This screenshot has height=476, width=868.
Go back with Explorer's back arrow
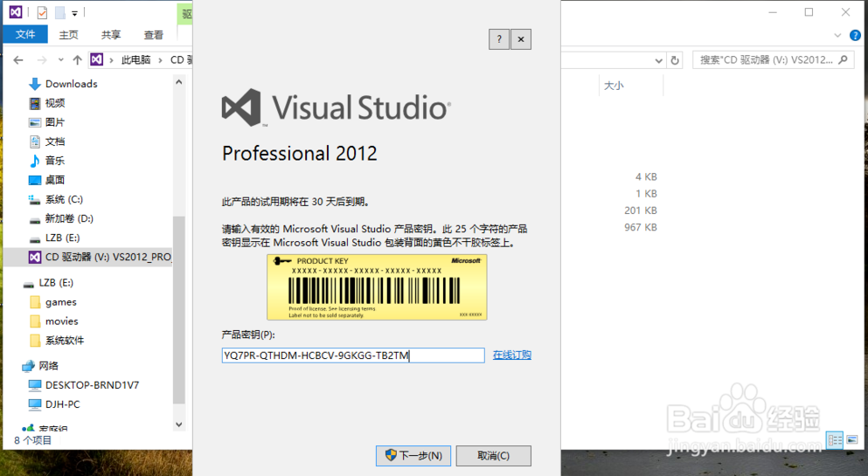click(x=18, y=59)
